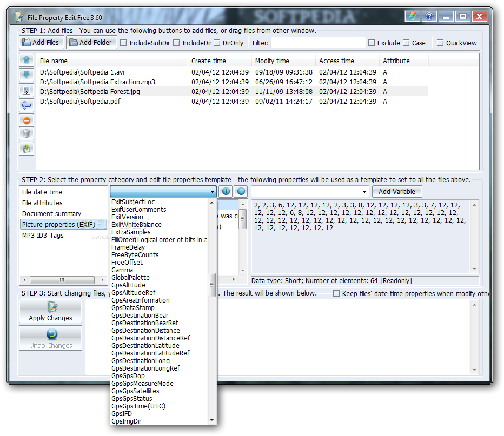Select the File attributes category
Screen dimensions: 504x436
tap(42, 203)
